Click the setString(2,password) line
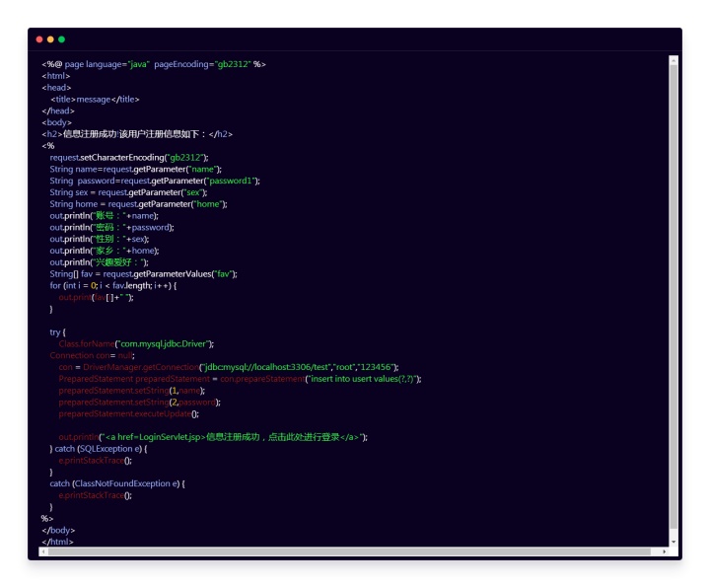This screenshot has height=588, width=710. coord(140,403)
